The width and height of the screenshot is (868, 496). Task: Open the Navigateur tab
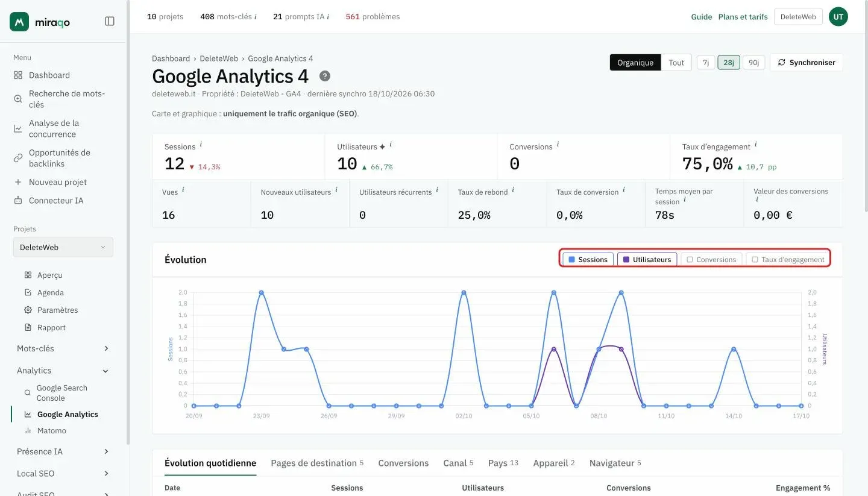click(615, 463)
